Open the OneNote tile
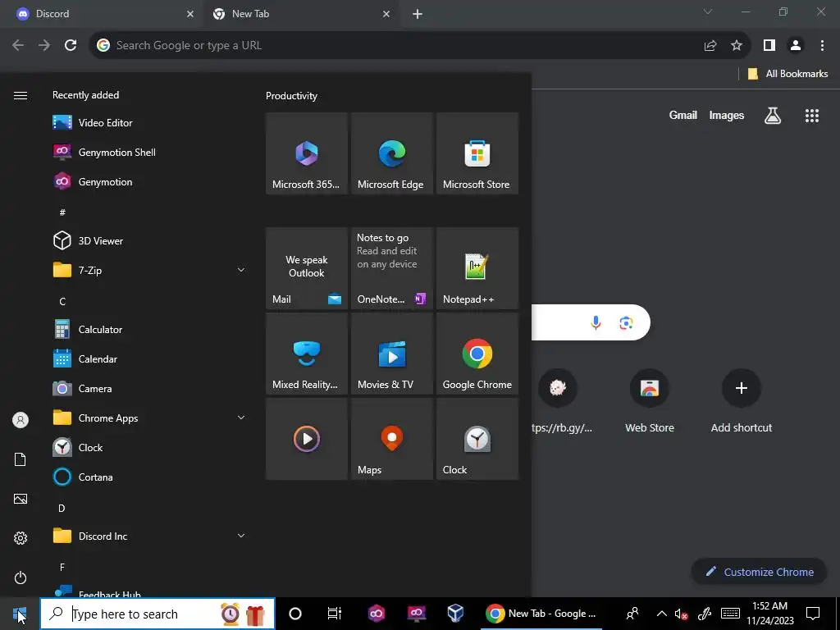The width and height of the screenshot is (840, 630). tap(391, 268)
